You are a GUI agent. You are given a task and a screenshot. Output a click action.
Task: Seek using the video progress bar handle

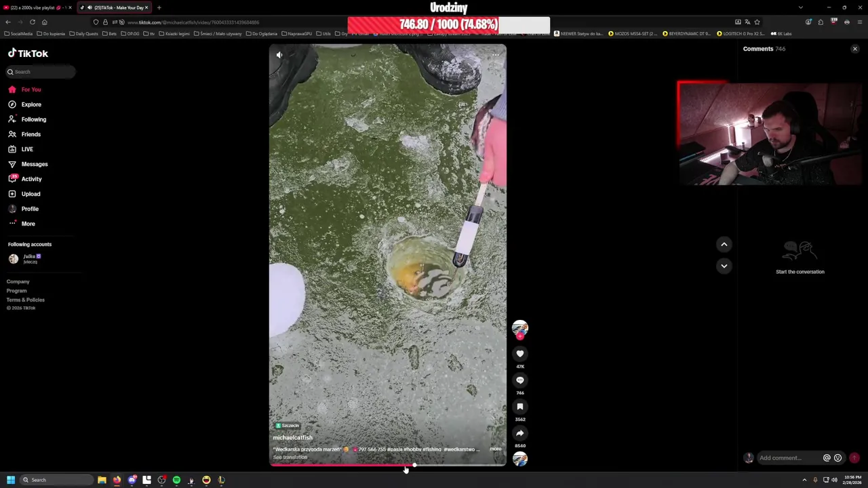pyautogui.click(x=414, y=465)
